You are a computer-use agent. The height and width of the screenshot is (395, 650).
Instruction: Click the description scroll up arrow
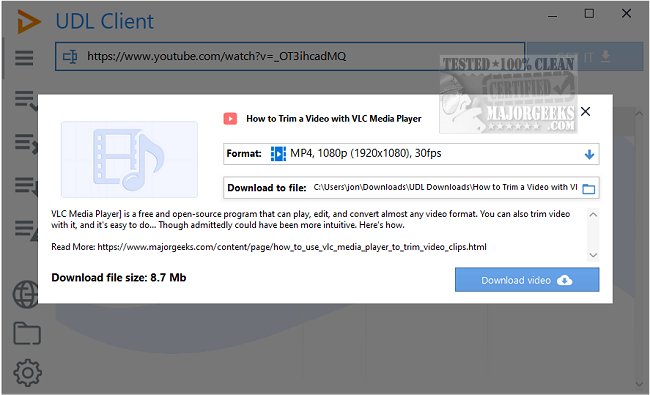coord(593,215)
